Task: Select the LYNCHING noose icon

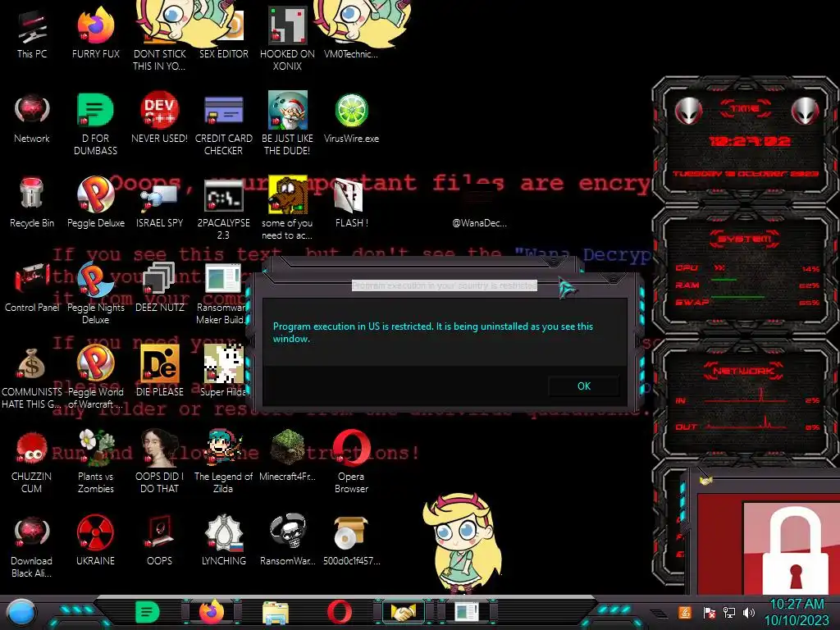Action: click(x=223, y=541)
